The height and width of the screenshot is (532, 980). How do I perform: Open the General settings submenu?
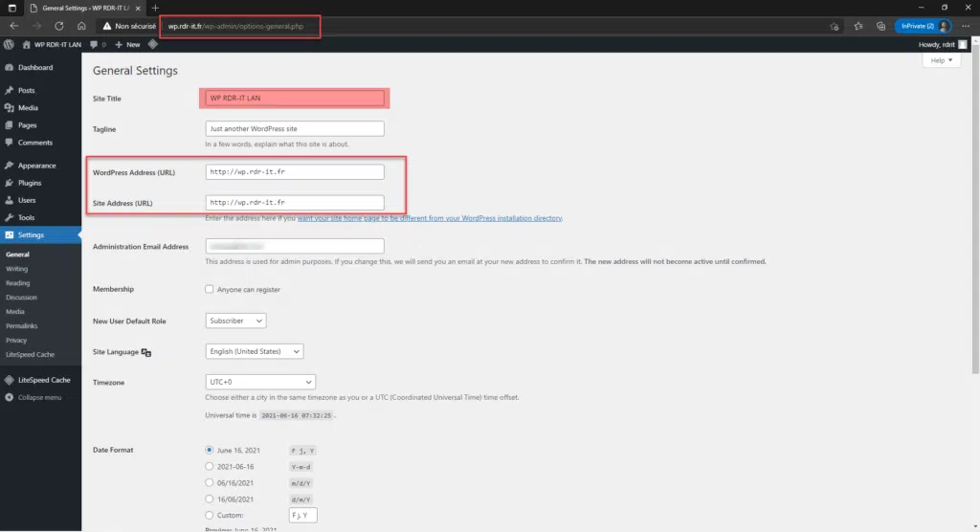pyautogui.click(x=17, y=255)
